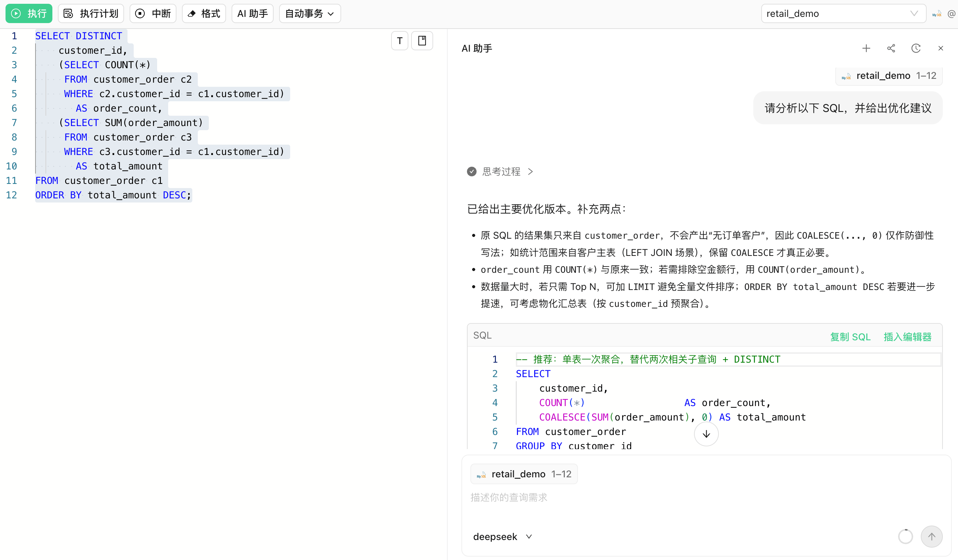Open the 执行计划 execution plan

(91, 14)
